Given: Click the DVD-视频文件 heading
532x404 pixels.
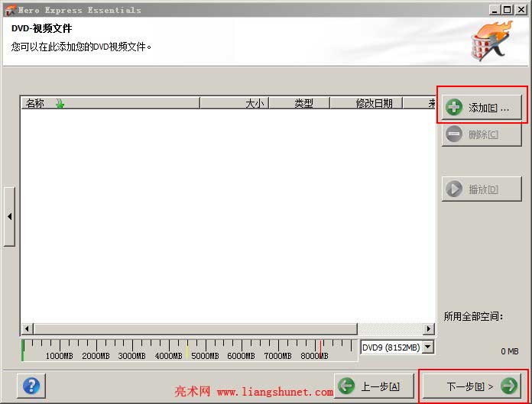Looking at the screenshot, I should pos(42,28).
